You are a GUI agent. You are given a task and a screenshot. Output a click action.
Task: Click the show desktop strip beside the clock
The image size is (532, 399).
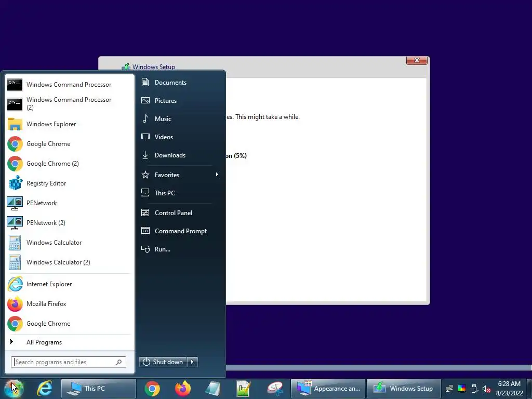coord(529,389)
